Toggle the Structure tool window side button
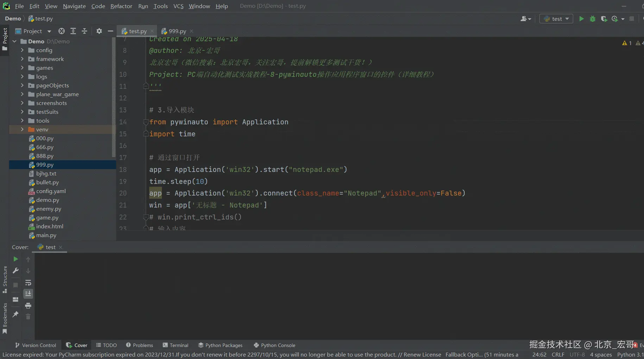The image size is (644, 359). [5, 279]
